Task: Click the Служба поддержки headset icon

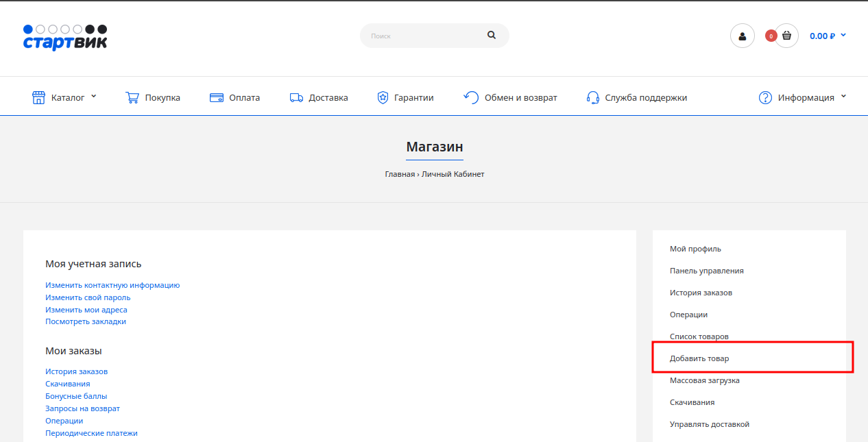Action: point(593,97)
